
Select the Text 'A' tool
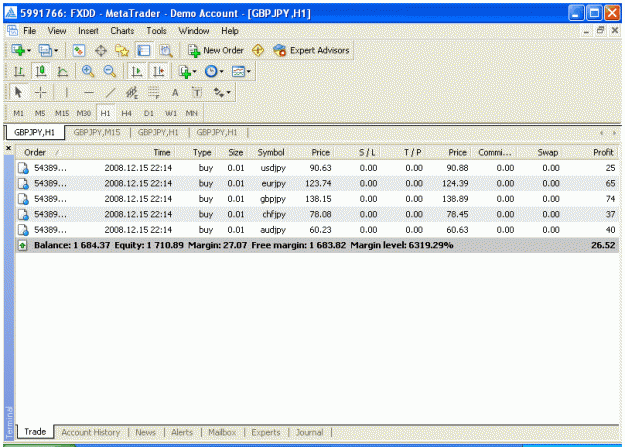pos(175,93)
